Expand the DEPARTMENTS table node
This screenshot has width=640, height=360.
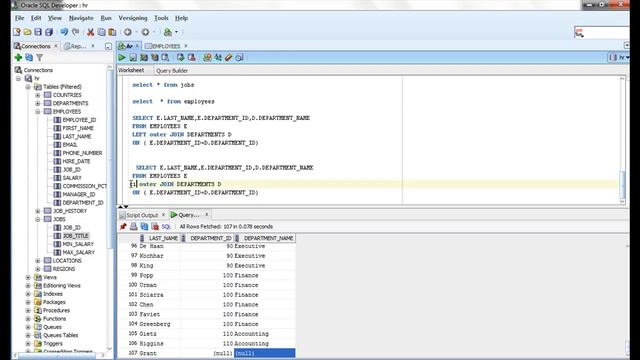click(x=38, y=103)
